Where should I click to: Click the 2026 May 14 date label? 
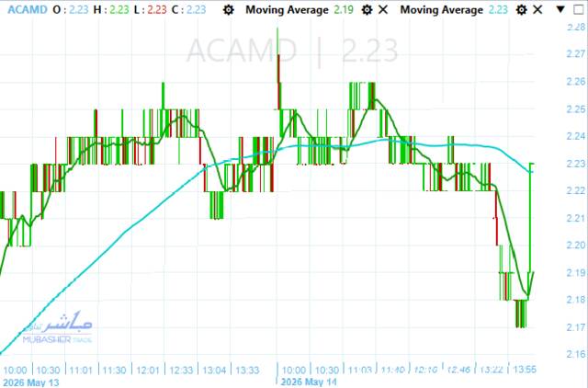309,382
